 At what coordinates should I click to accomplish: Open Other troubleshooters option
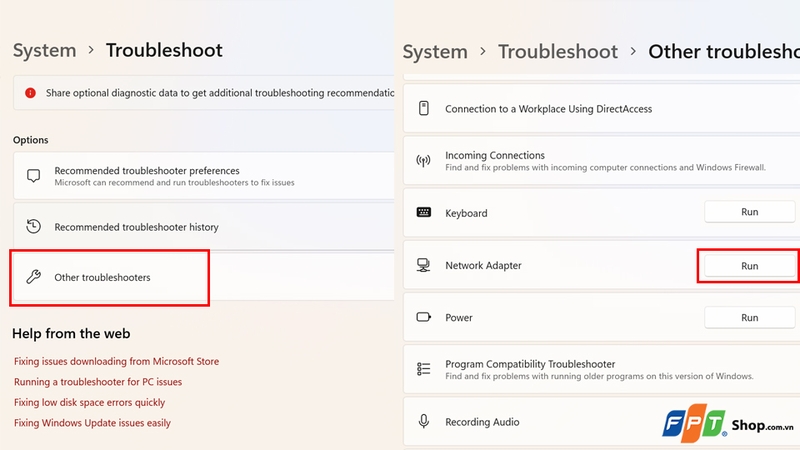(x=204, y=277)
